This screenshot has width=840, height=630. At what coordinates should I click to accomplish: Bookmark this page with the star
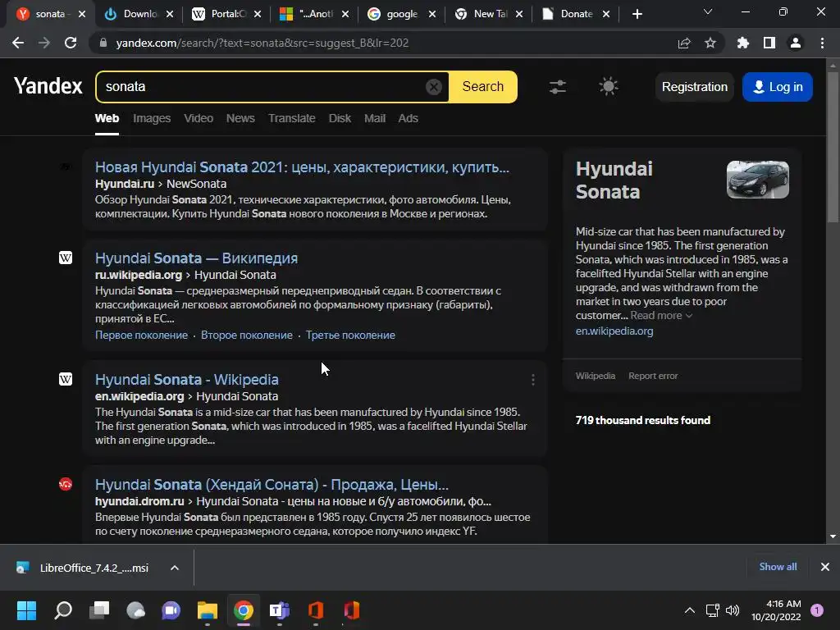(x=710, y=43)
